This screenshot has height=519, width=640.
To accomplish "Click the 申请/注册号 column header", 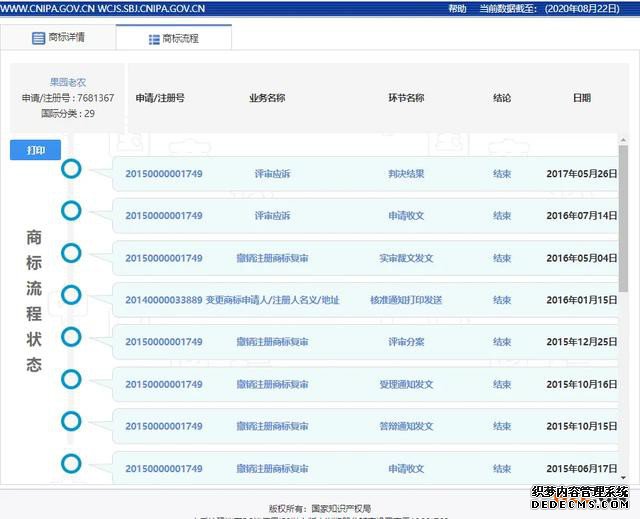I will tap(160, 98).
